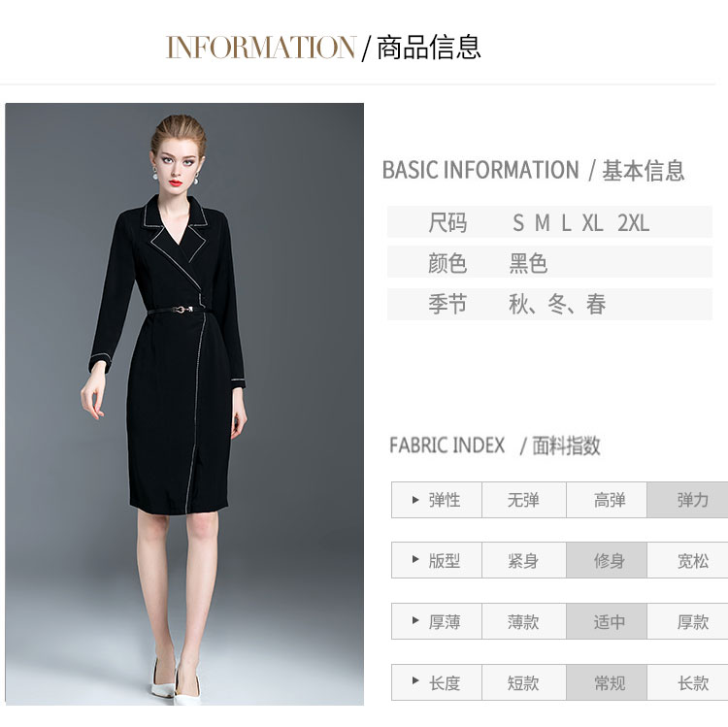The height and width of the screenshot is (727, 728).
Task: Click the 黑色 color value
Action: (528, 263)
